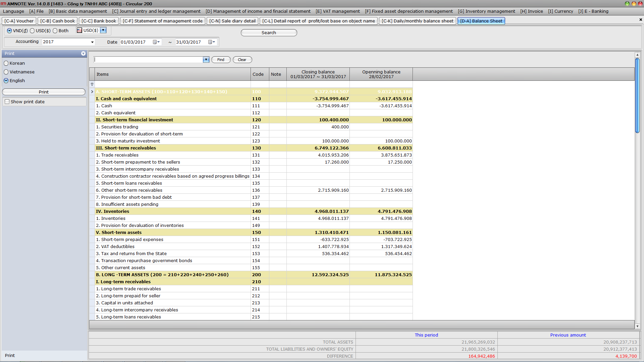Click the USD flag currency icon
The width and height of the screenshot is (644, 362).
pyautogui.click(x=79, y=31)
